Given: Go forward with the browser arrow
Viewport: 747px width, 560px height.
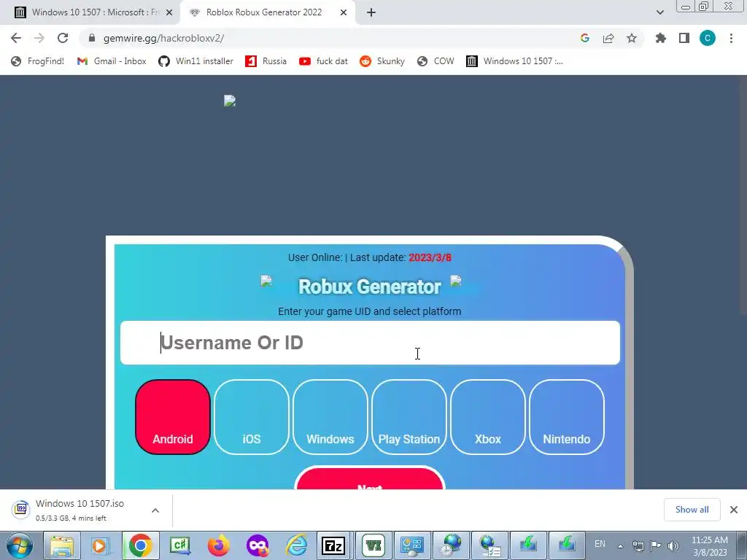Looking at the screenshot, I should point(39,38).
